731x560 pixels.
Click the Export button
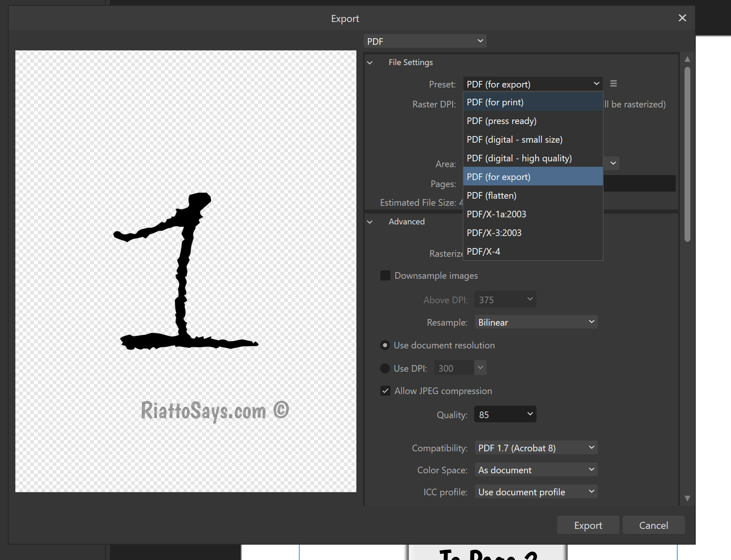588,525
